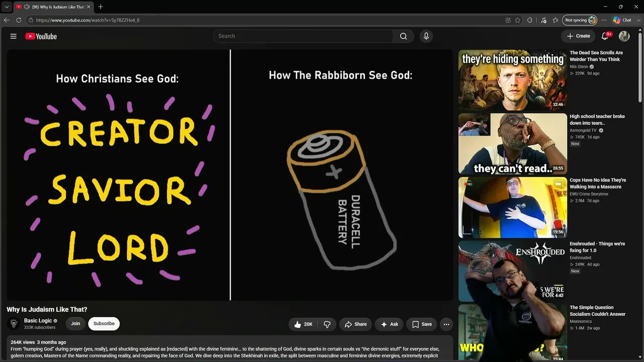Screen dimensions: 644x362
Task: Open the tab actions dropdown
Action: point(7,7)
